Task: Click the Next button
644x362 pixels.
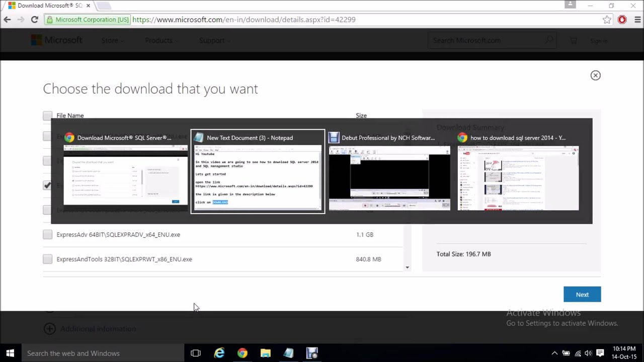Action: (x=582, y=295)
